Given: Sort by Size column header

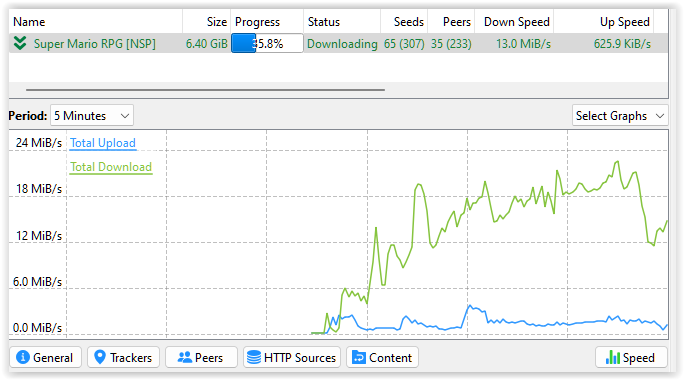Looking at the screenshot, I should click(x=207, y=22).
